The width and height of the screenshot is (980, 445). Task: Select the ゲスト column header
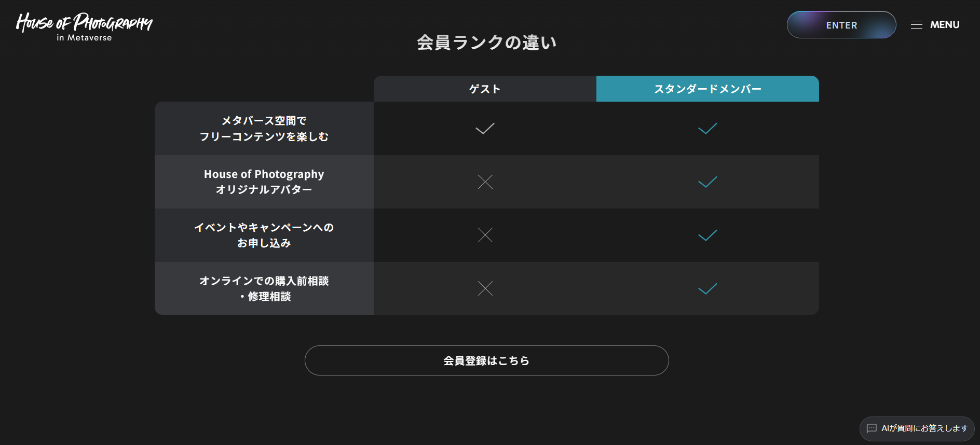click(485, 89)
